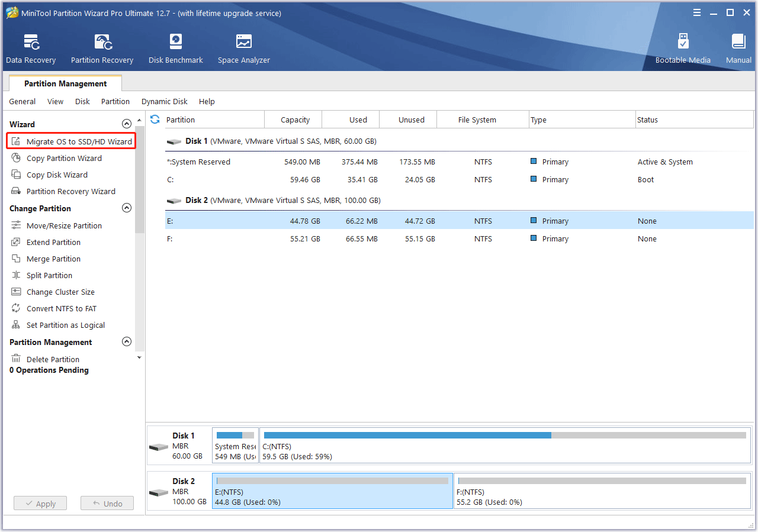Click Merge Partition icon

tap(16, 259)
